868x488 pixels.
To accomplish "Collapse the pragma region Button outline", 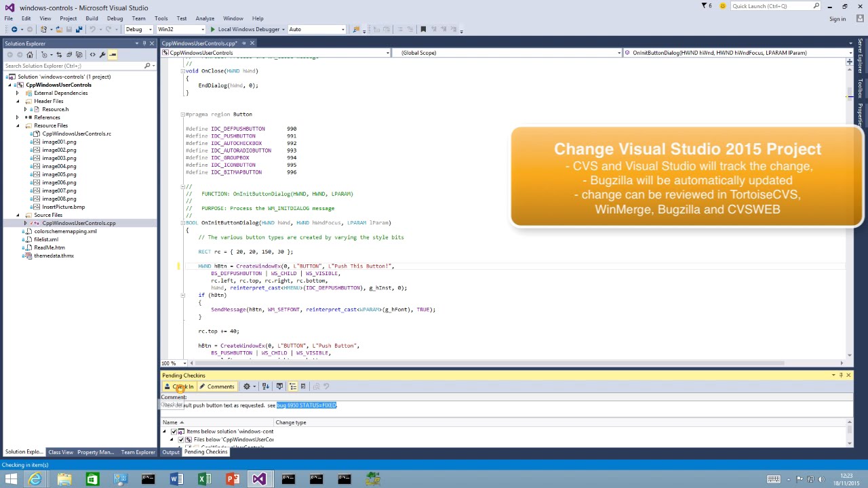I will click(x=182, y=115).
